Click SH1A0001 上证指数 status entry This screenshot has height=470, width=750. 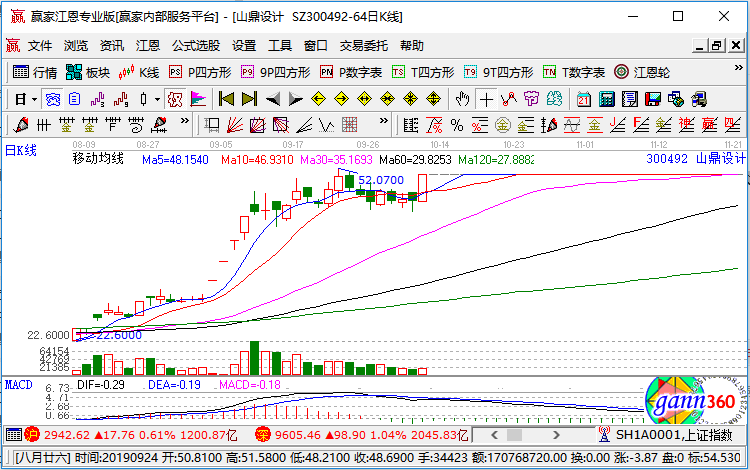[x=674, y=435]
